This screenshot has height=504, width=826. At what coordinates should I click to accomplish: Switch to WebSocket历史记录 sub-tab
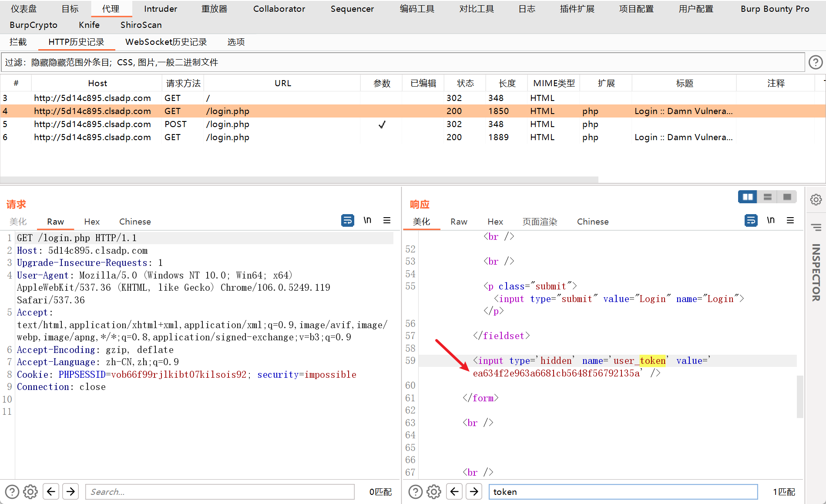tap(166, 42)
